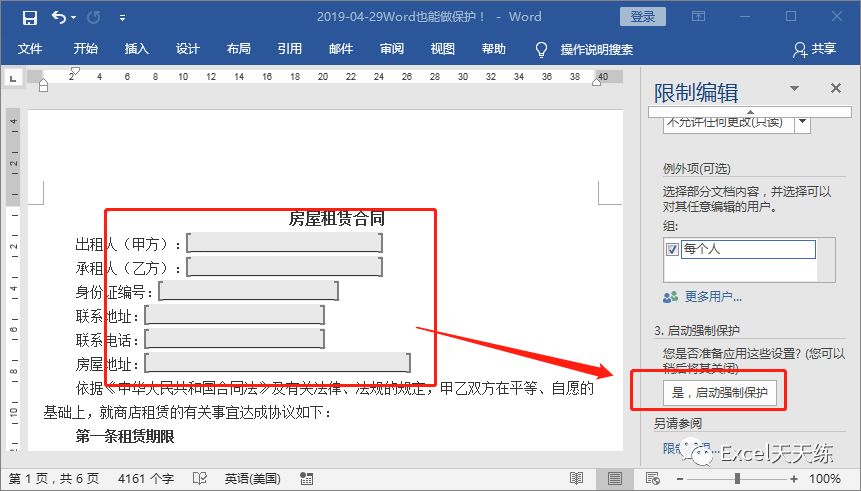Undo the last action
This screenshot has width=861, height=491.
pyautogui.click(x=59, y=18)
